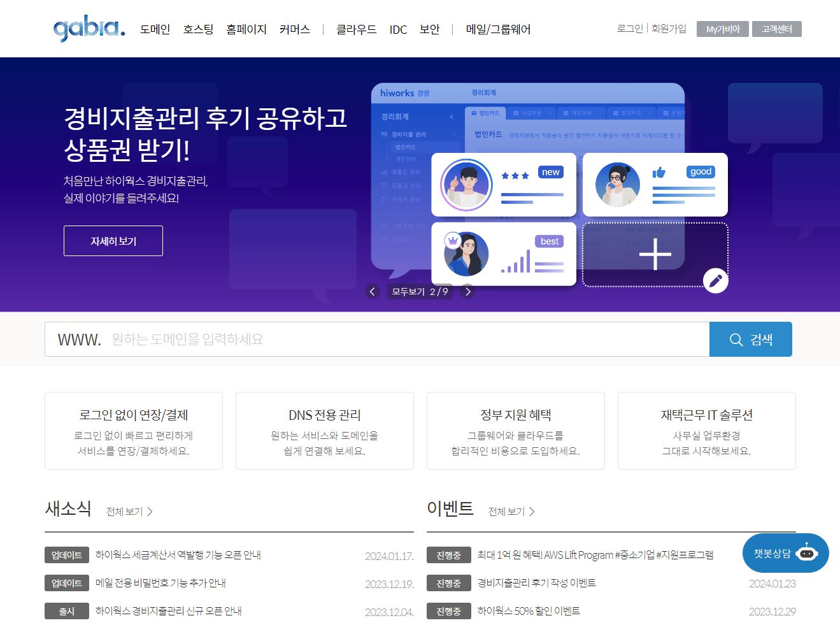Open 재택근무 IT 솔루션 card
This screenshot has width=840, height=625.
click(707, 431)
